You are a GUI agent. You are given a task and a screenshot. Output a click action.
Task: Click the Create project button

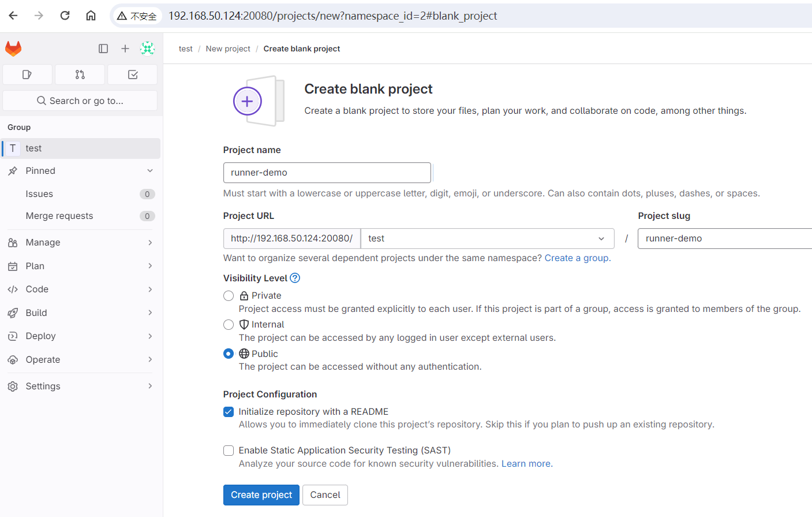click(261, 495)
